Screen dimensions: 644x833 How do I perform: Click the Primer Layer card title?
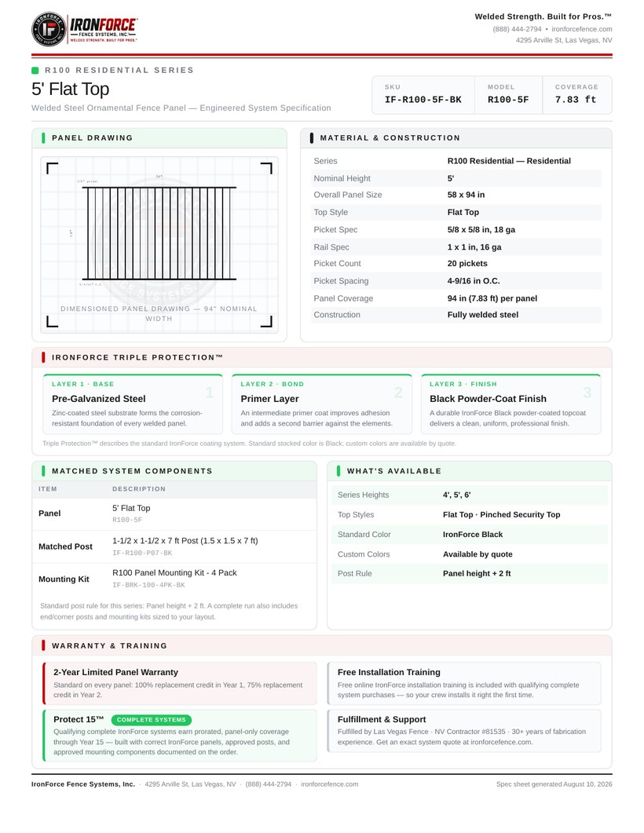point(270,399)
